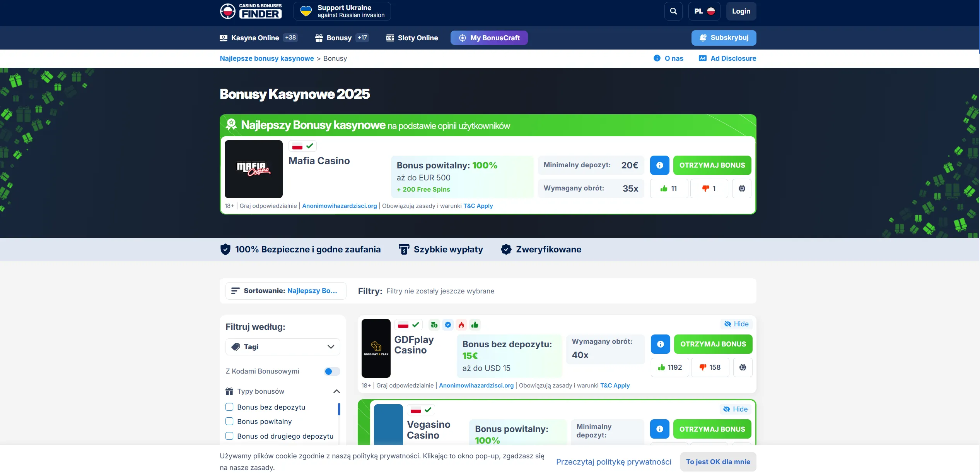980x475 pixels.
Task: Click info icon for Vegasino Casino bonus
Action: coord(660,429)
